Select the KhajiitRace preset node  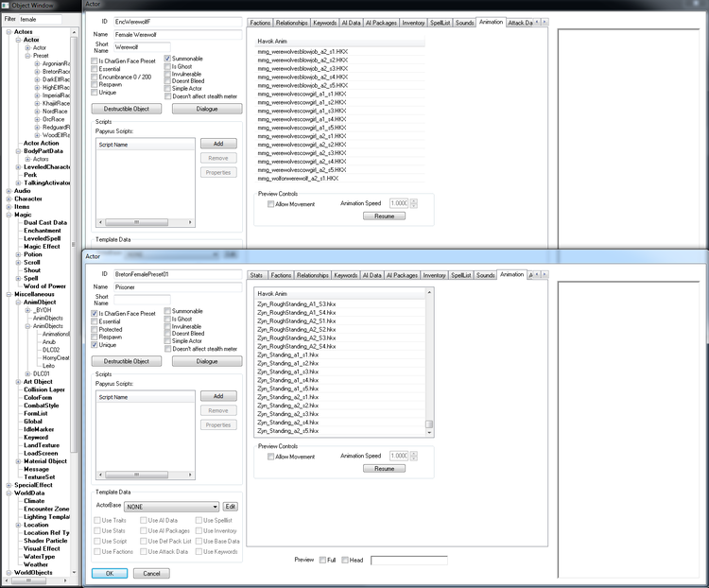point(56,103)
